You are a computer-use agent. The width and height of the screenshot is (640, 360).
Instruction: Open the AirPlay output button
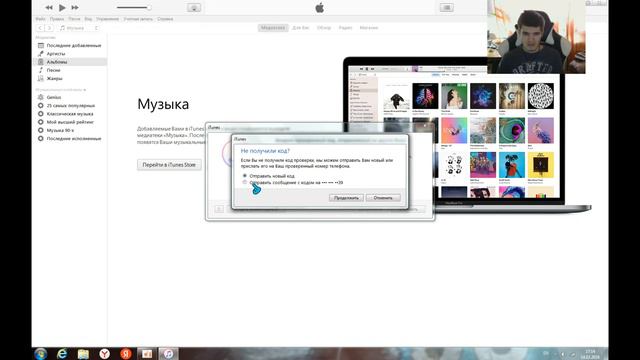[194, 8]
